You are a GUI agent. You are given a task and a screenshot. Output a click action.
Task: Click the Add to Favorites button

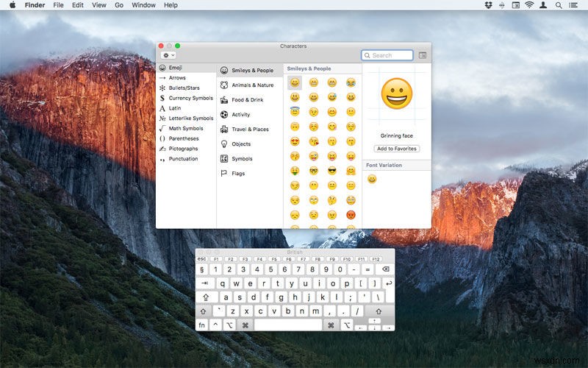(397, 149)
